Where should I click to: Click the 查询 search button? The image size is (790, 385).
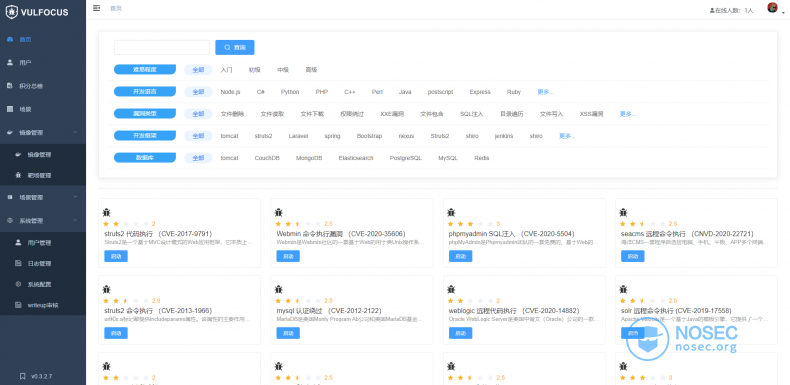[x=235, y=47]
